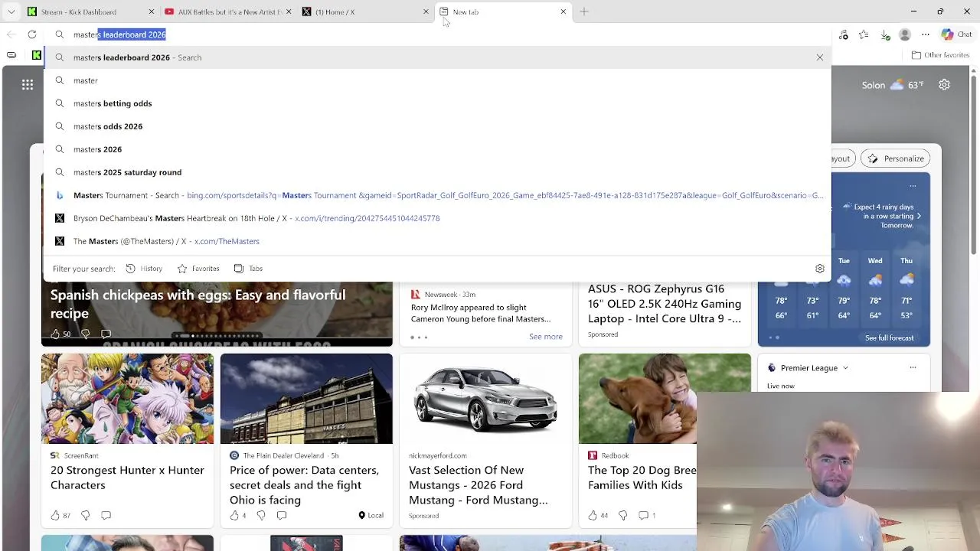Screen dimensions: 980x551
Task: Open Bryson DeChambeau's Masters Heartbreak X link
Action: pos(437,218)
